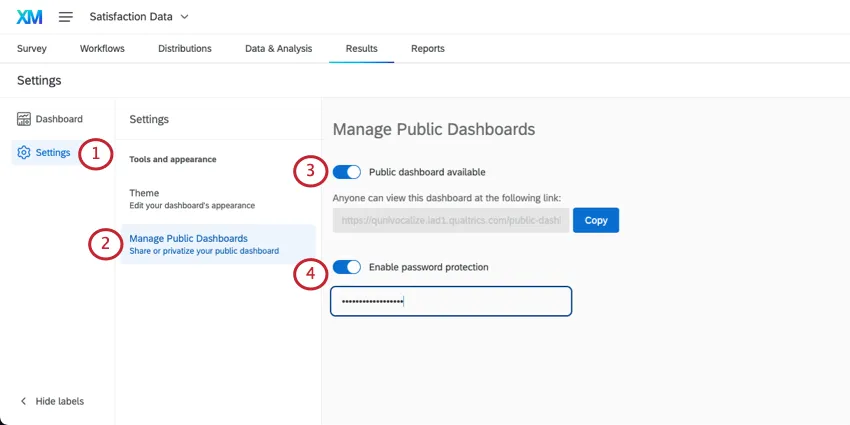Viewport: 850px width, 425px height.
Task: Open the Theme settings option
Action: coord(191,198)
